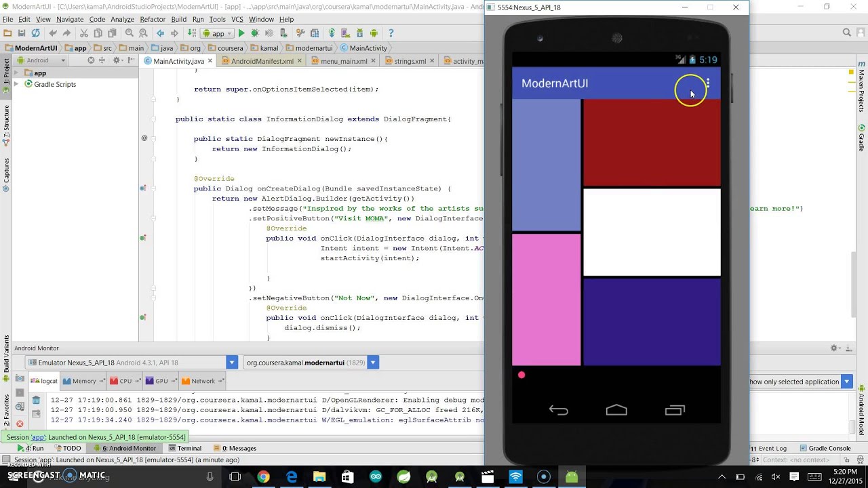Tap the pink rectangle in emulator
Viewport: 868px width, 488px height.
click(x=546, y=300)
